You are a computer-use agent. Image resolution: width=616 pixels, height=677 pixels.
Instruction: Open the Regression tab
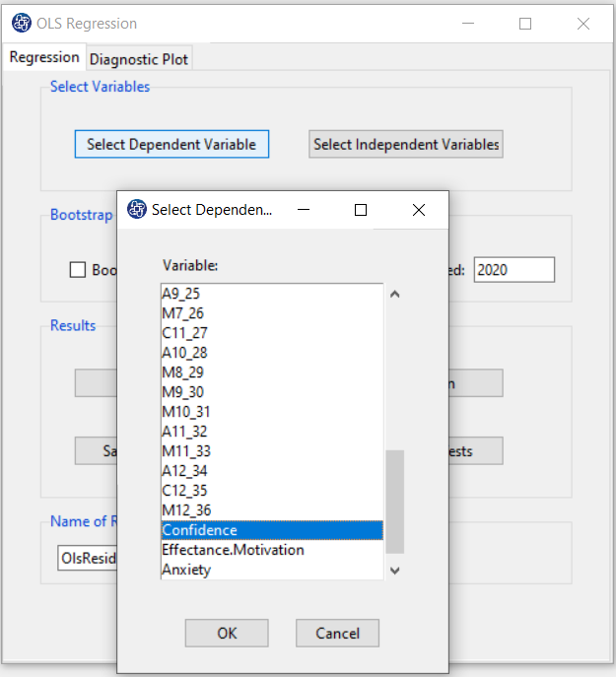(x=44, y=57)
